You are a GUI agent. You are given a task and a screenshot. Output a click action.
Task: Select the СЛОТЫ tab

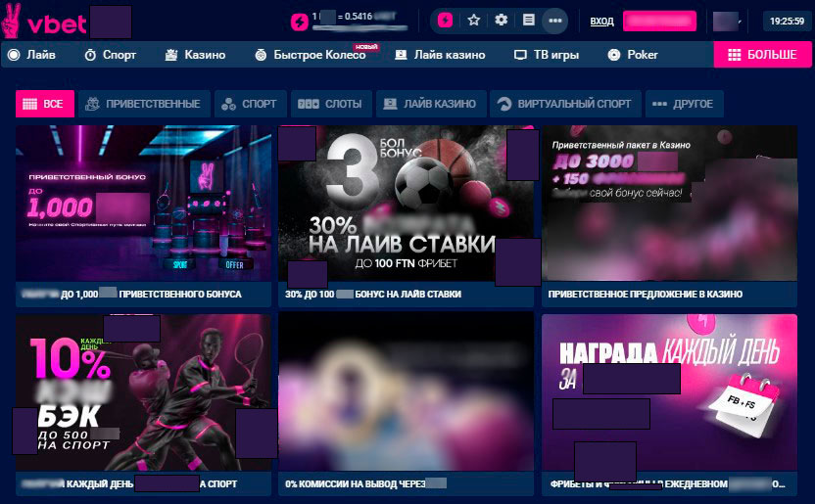click(x=330, y=104)
